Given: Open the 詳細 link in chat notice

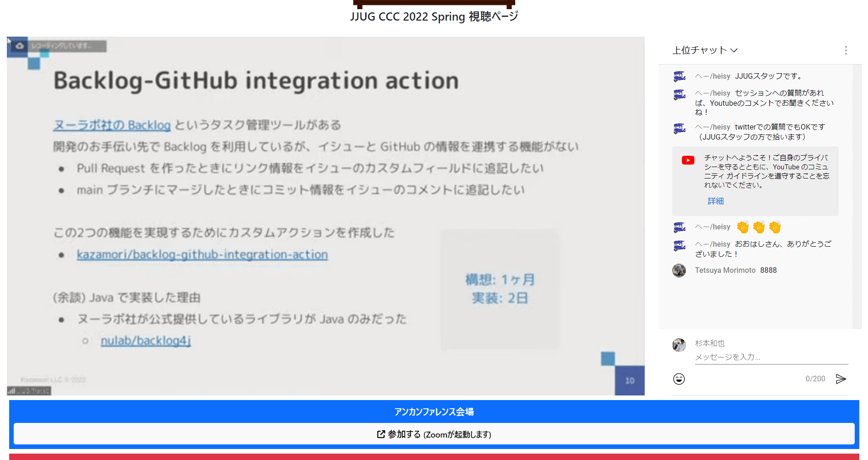Looking at the screenshot, I should (716, 201).
